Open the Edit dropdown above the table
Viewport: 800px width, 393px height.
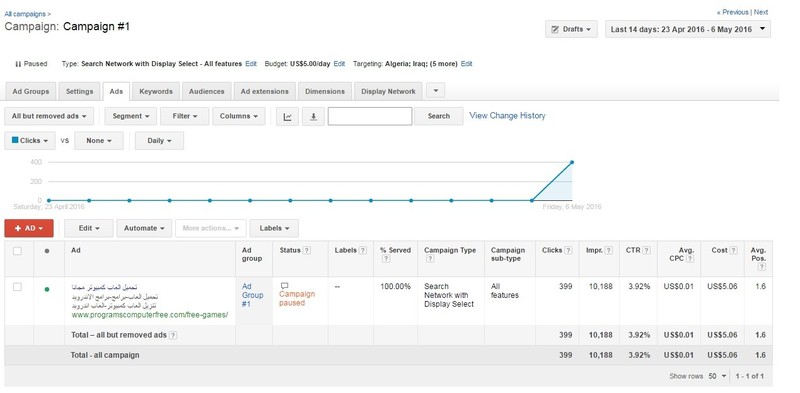(x=89, y=228)
